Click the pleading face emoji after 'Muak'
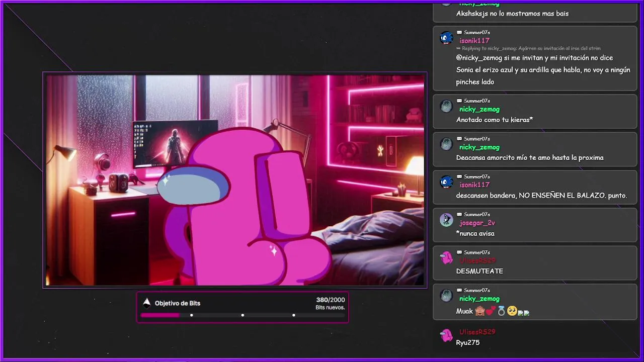Screen dimensions: 644x362 [x=512, y=311]
